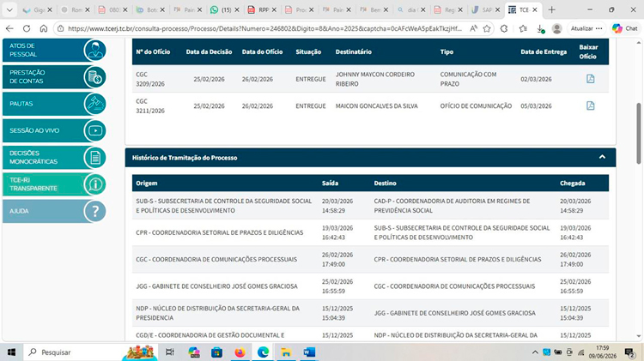Open the browser profile avatar
Viewport: 644px width, 361px height.
[x=557, y=28]
